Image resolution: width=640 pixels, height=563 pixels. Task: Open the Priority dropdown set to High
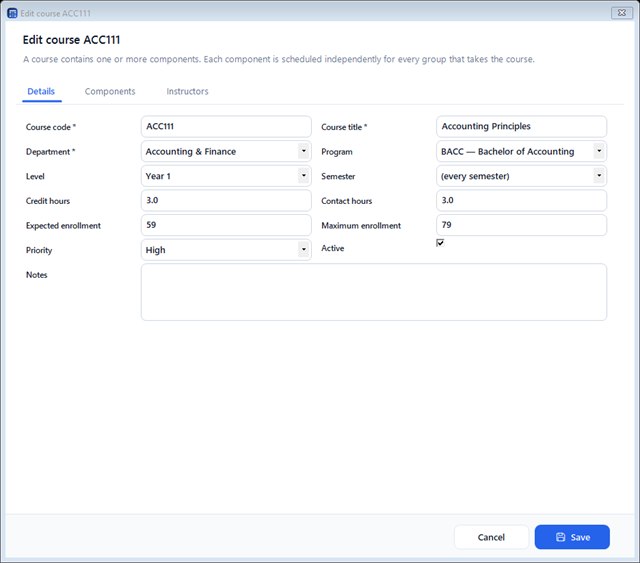tap(226, 250)
